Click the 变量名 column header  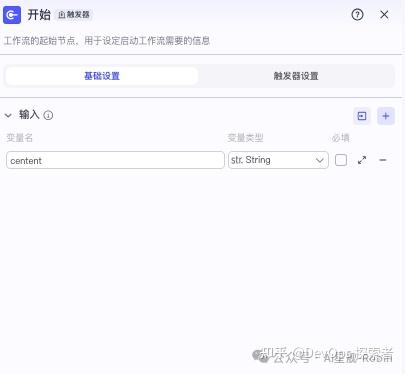tap(20, 138)
